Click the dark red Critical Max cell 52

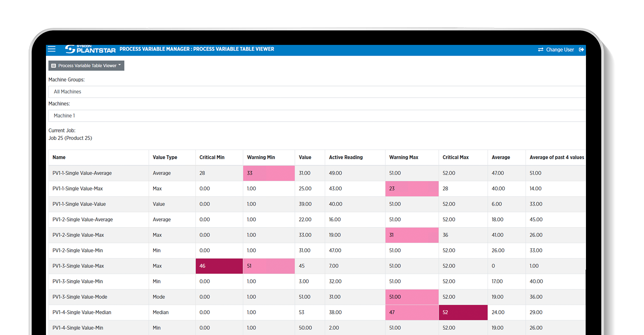[463, 312]
